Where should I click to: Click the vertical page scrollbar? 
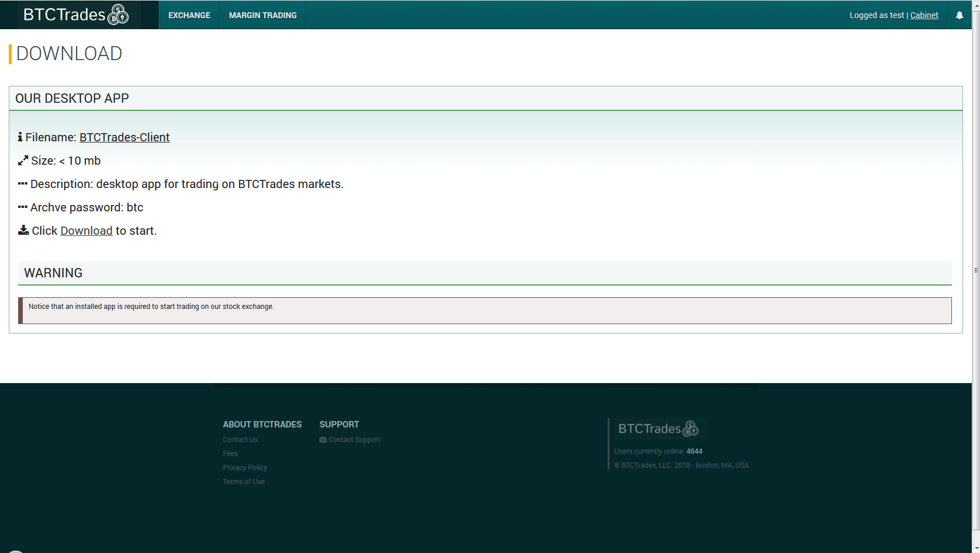(976, 270)
